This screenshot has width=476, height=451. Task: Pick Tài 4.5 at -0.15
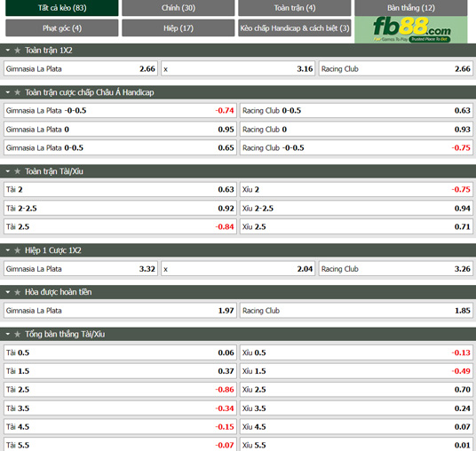click(120, 427)
